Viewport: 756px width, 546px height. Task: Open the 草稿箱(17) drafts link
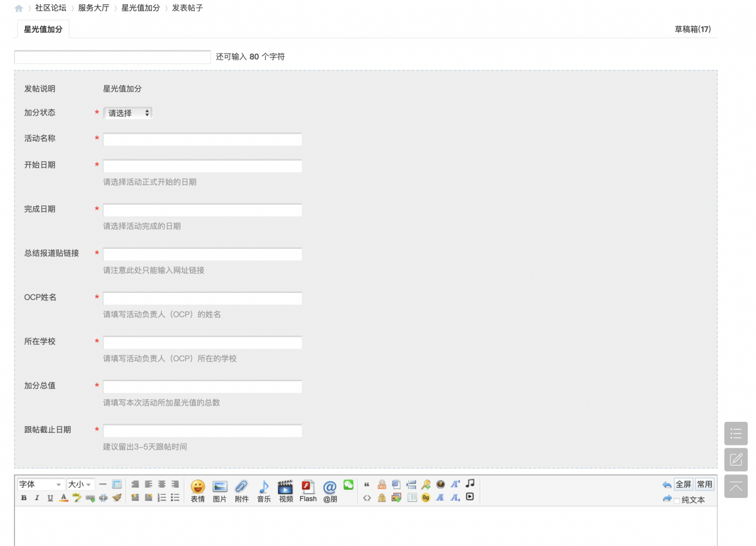(692, 29)
